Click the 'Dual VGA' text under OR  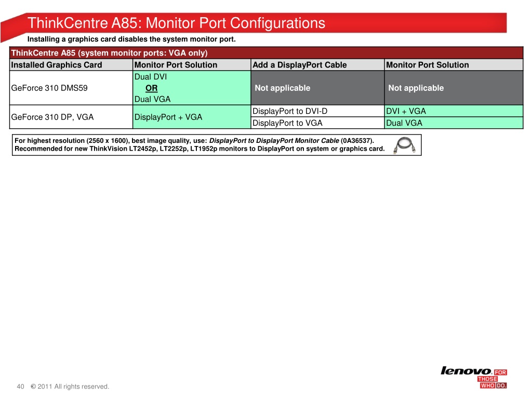(x=152, y=99)
